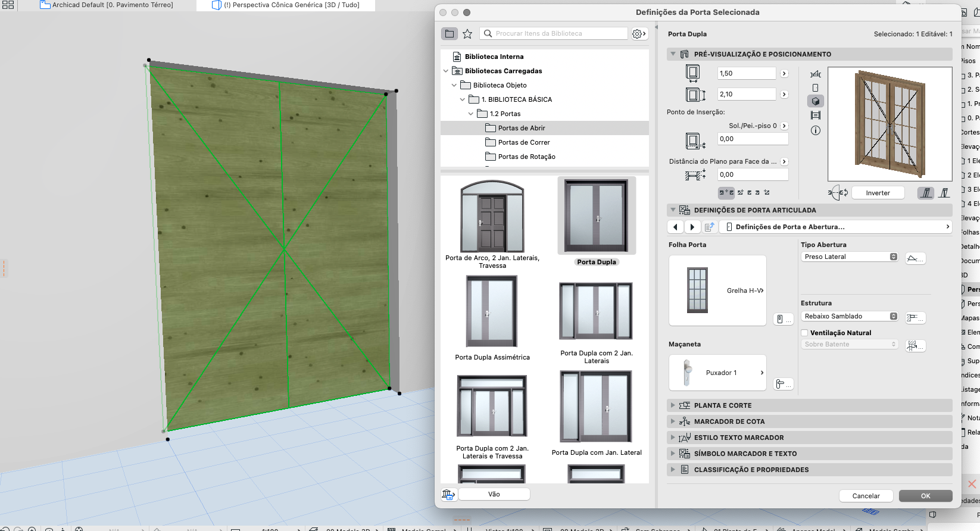Click the Vão opening icon
The image size is (980, 531).
click(448, 494)
